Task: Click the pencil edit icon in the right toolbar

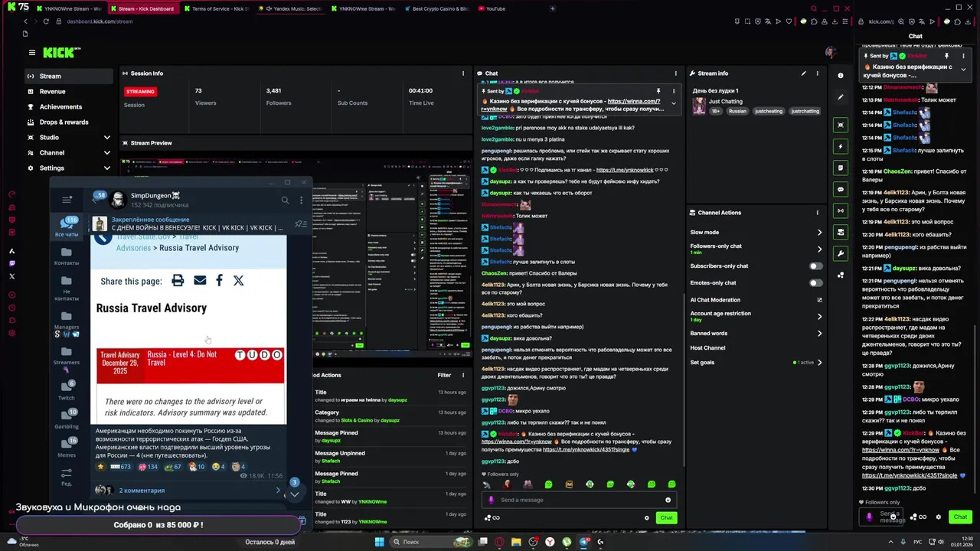Action: point(841,97)
